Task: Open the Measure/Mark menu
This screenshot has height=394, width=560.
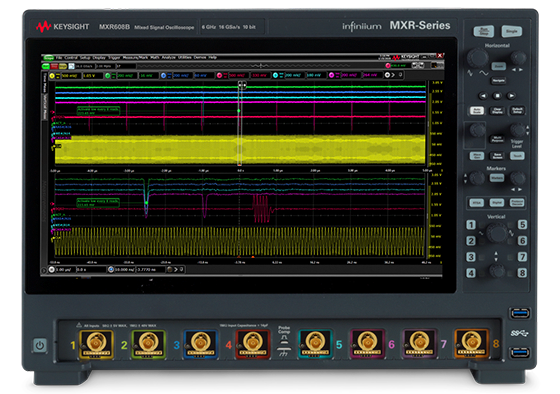Action: coord(135,58)
